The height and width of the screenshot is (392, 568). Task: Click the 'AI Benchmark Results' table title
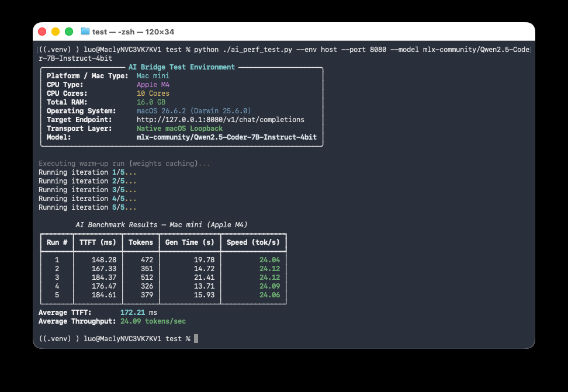tap(161, 224)
